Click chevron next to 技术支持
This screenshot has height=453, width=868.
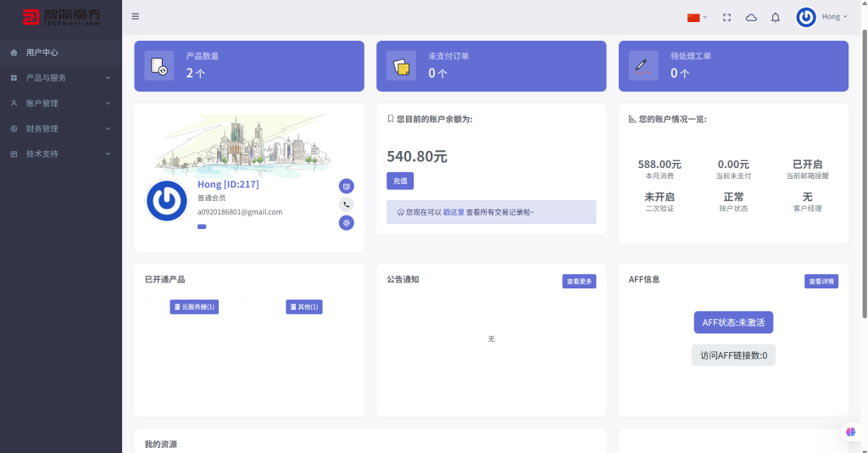point(108,154)
